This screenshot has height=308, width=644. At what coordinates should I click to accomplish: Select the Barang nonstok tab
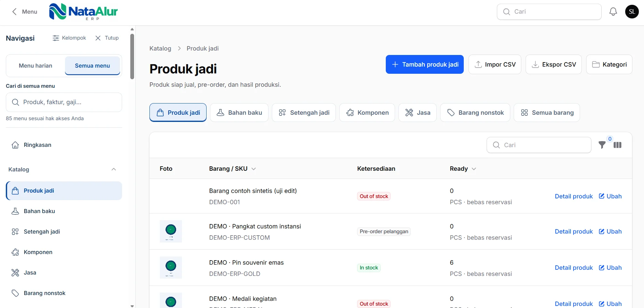(475, 112)
